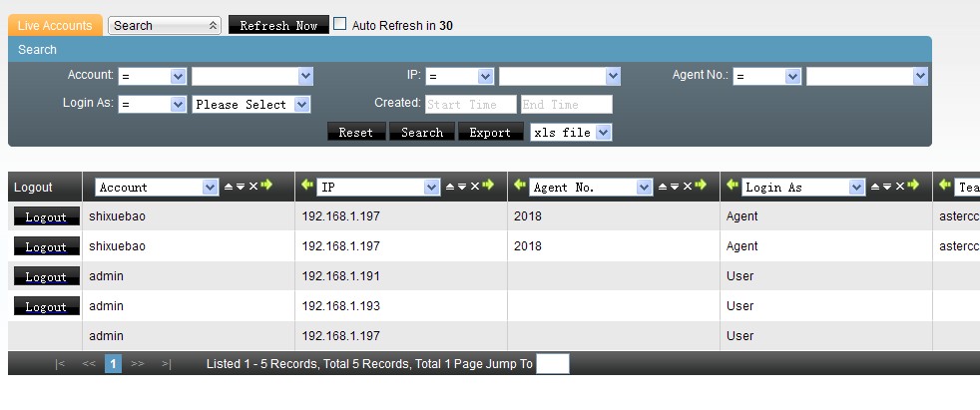980x410 pixels.
Task: Click page 1 in the pagination bar
Action: coord(113,364)
